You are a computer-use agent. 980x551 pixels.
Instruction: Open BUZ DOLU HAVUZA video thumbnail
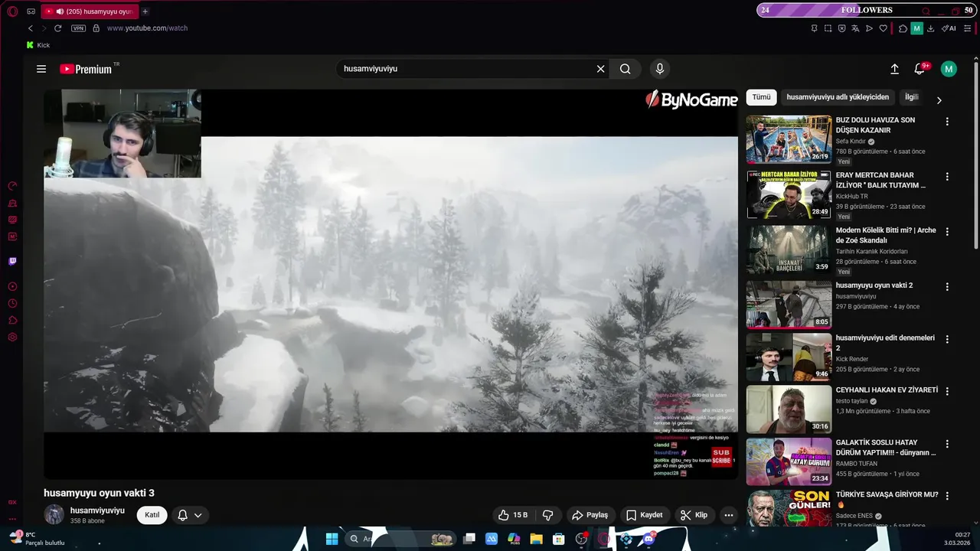coord(789,139)
